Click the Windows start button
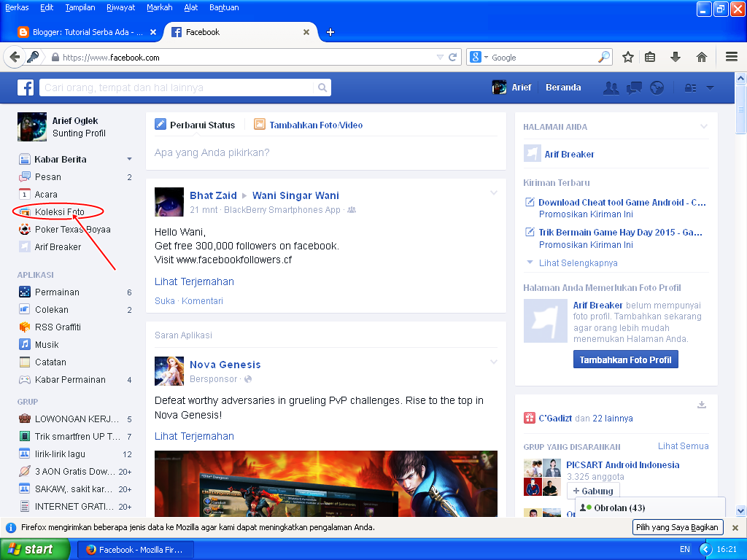Viewport: 747px width, 560px height. pyautogui.click(x=35, y=549)
